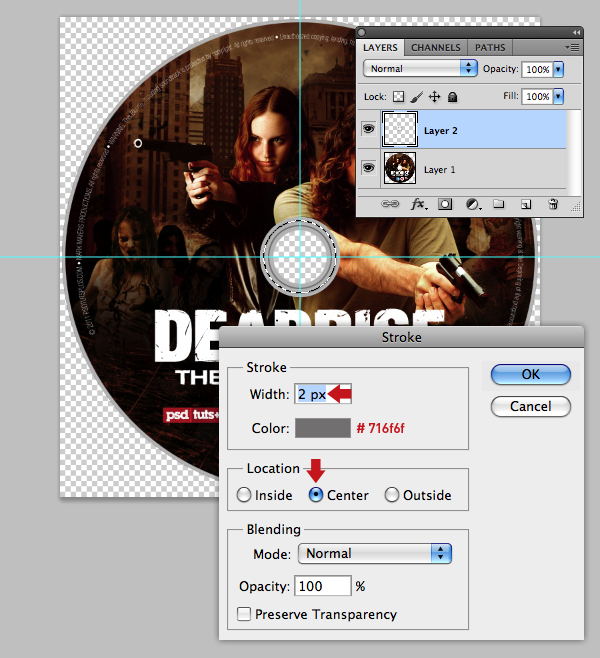
Task: Hide Layer 2 using its eye icon
Action: tap(368, 129)
